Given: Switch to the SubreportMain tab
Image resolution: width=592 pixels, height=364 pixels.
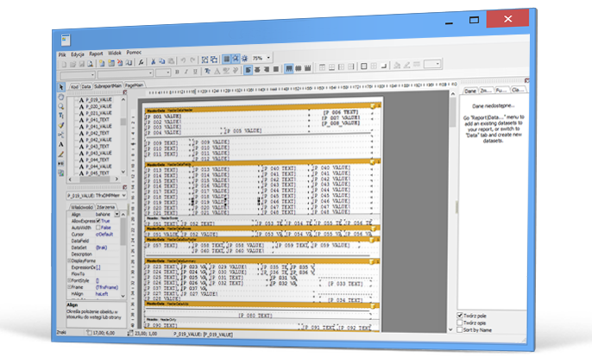Looking at the screenshot, I should [108, 86].
